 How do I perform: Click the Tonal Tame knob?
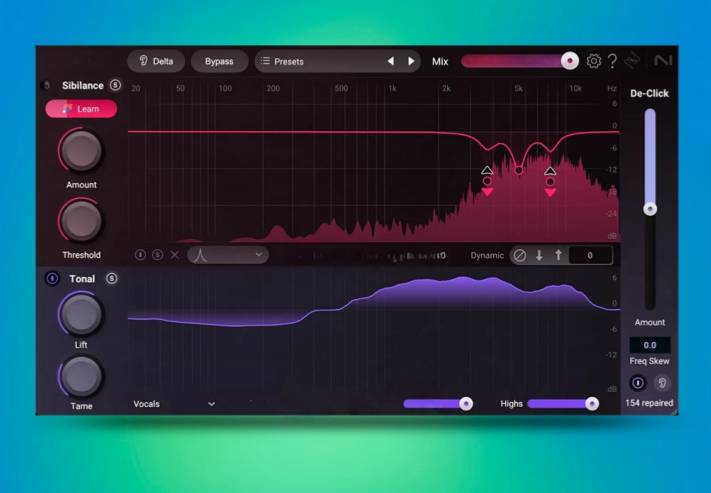click(x=81, y=376)
